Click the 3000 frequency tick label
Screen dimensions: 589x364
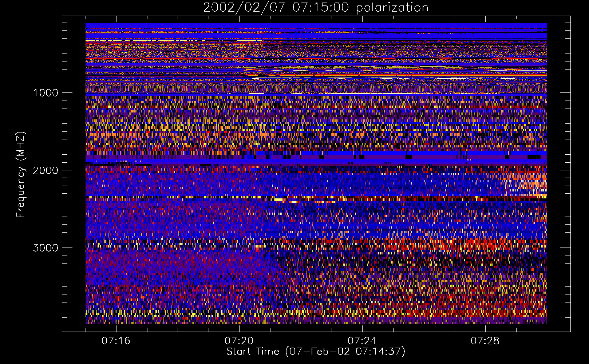pos(46,248)
